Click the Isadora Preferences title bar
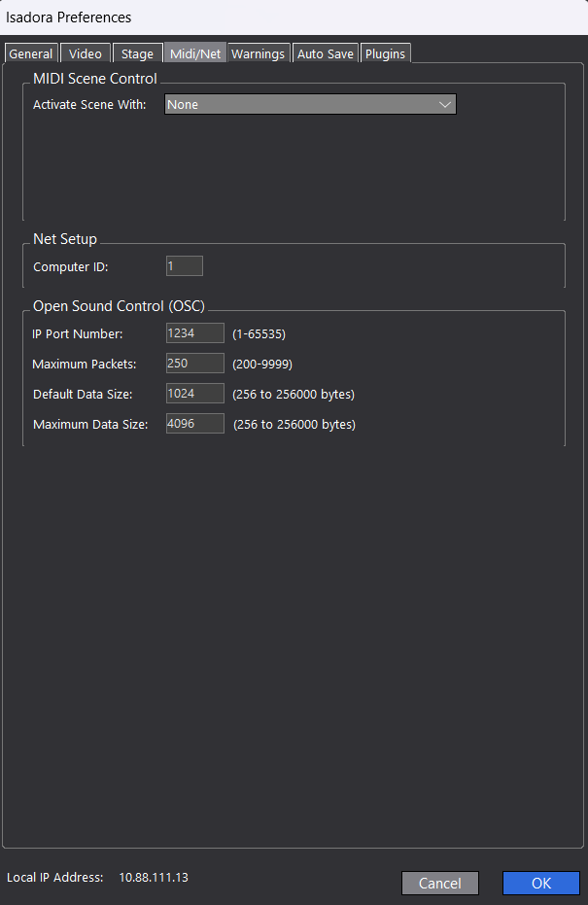 [292, 17]
